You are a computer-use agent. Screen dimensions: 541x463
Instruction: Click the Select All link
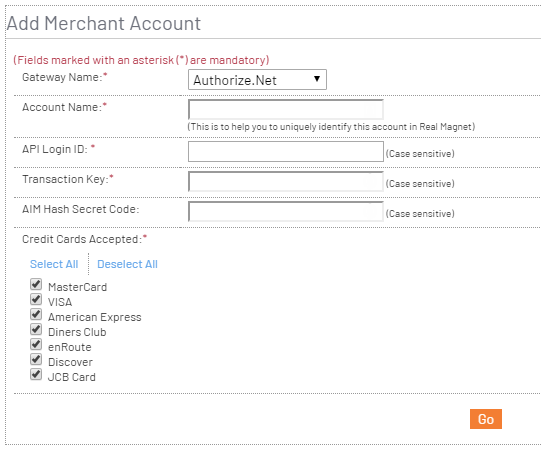coord(54,264)
